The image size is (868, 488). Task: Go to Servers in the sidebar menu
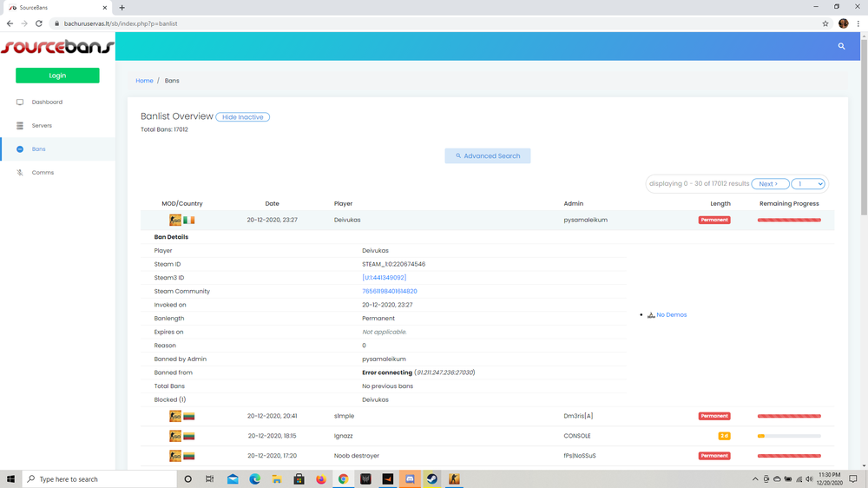tap(42, 126)
